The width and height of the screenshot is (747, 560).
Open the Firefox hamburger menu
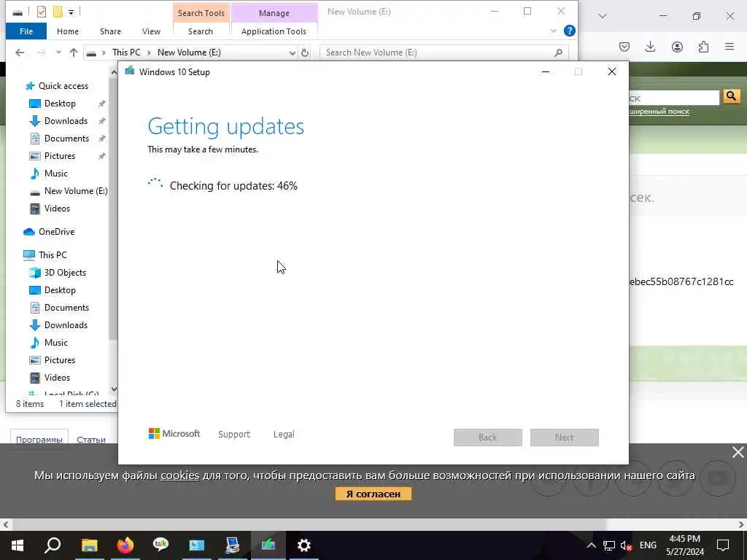[729, 47]
